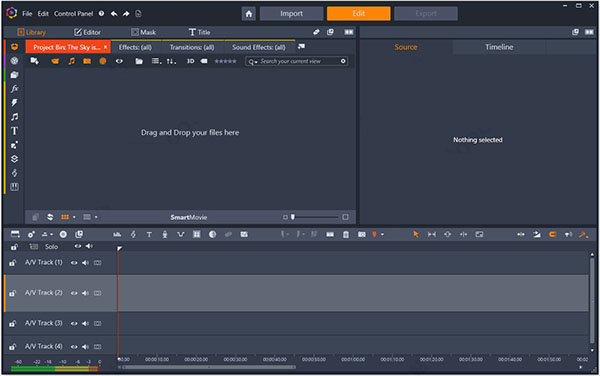Close the Project Bin tab with its x
The width and height of the screenshot is (600, 376).
click(106, 47)
